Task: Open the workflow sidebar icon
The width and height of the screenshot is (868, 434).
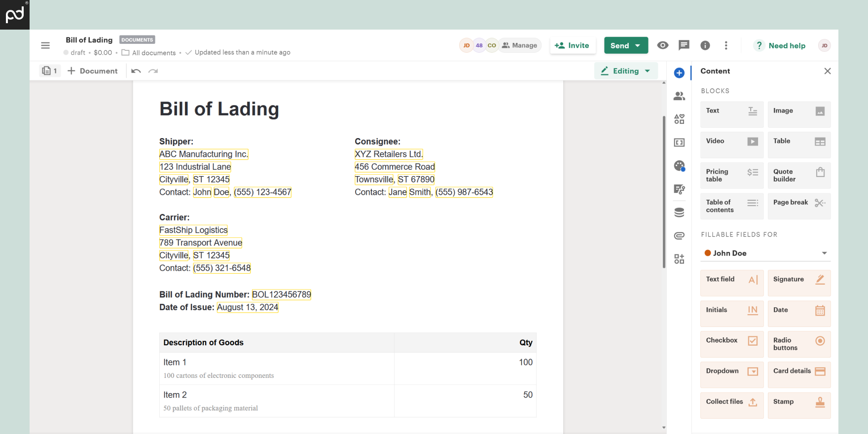Action: click(x=679, y=189)
